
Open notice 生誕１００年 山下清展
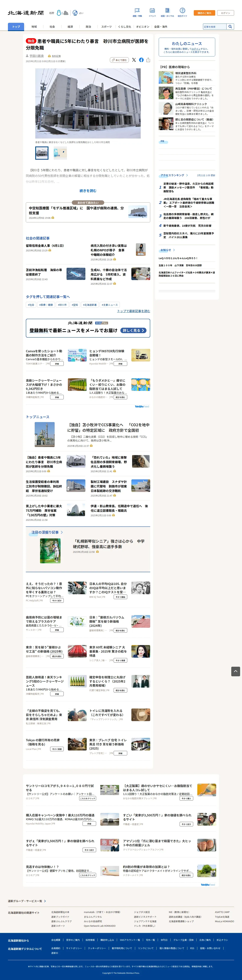tap(180, 265)
